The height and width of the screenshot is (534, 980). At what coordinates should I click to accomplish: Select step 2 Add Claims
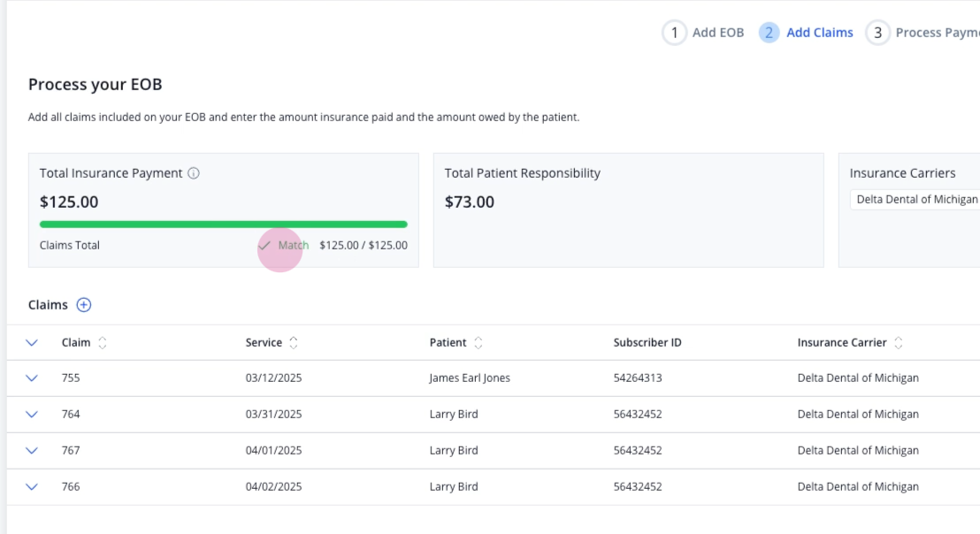coord(807,33)
